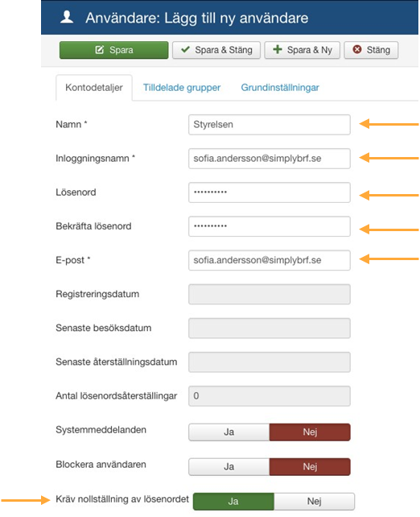Click the green checkmark icon
The height and width of the screenshot is (517, 420).
pos(185,49)
